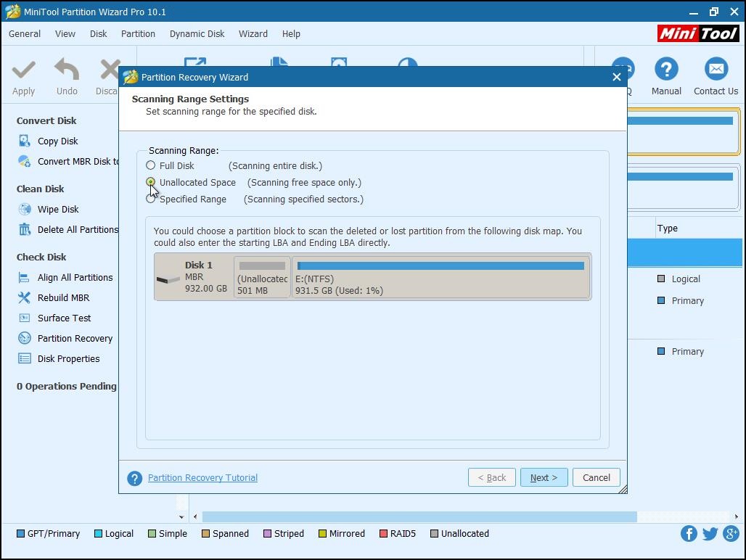Click the Logical type cell in partition list
Screen dimensions: 746x560
click(x=679, y=279)
